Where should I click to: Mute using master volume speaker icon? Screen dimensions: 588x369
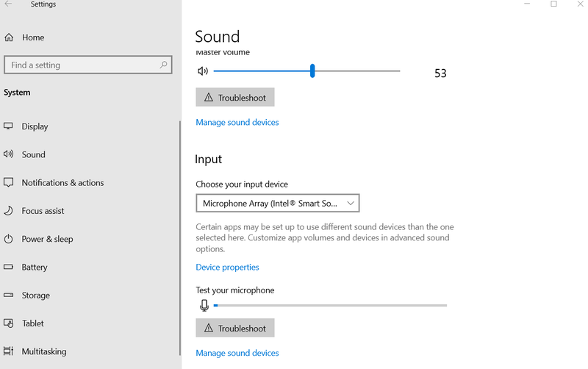click(203, 71)
